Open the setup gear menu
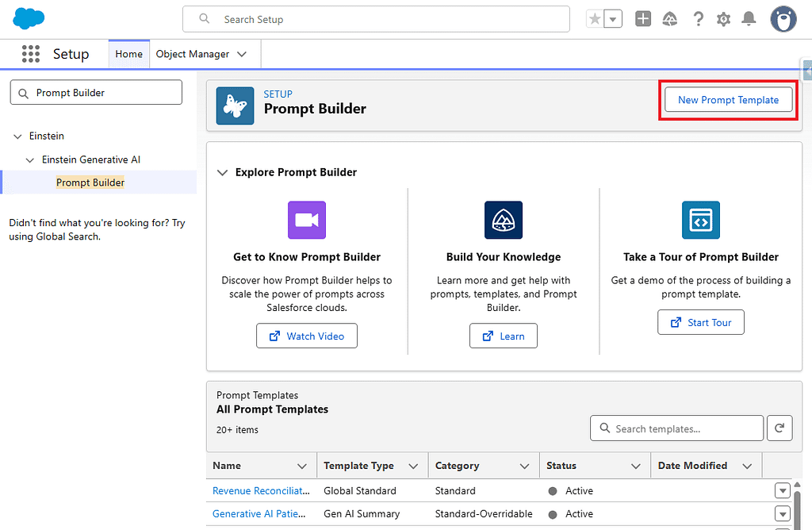Image resolution: width=812 pixels, height=530 pixels. [723, 19]
